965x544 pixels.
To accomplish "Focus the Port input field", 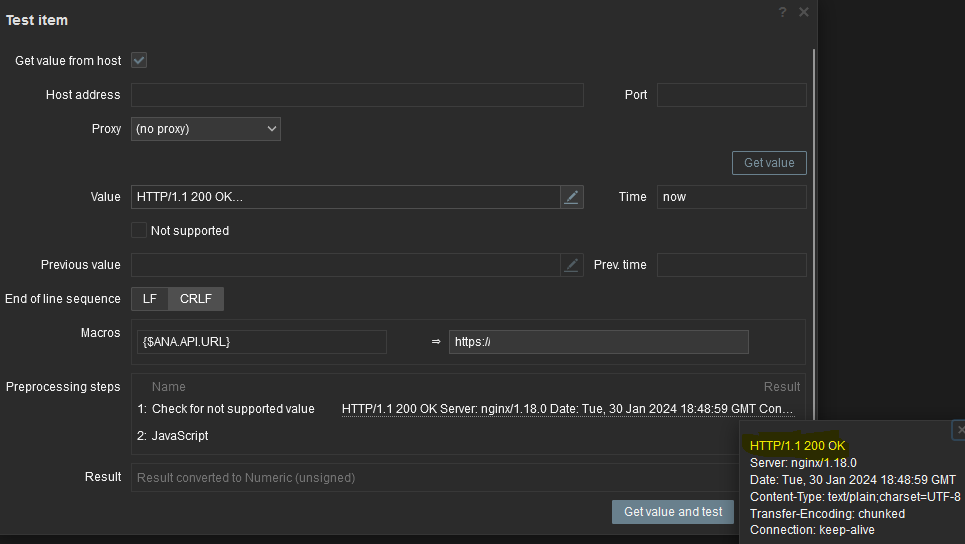I will coord(731,95).
